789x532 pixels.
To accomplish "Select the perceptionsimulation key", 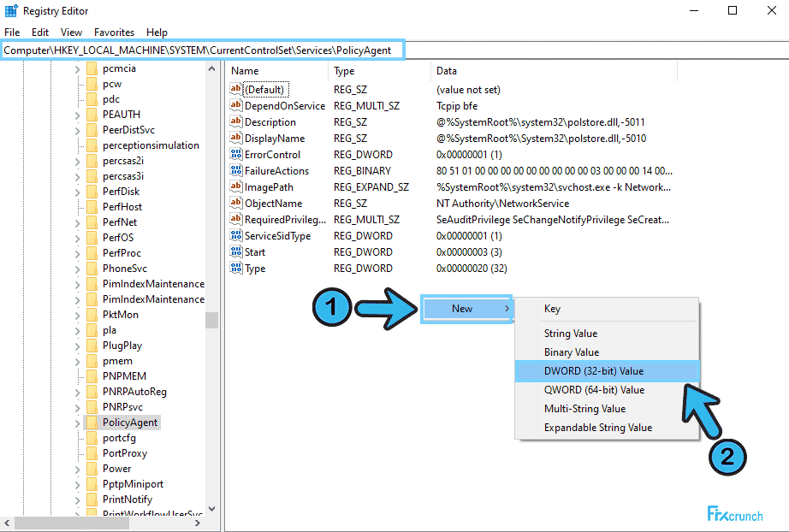I will (x=151, y=145).
